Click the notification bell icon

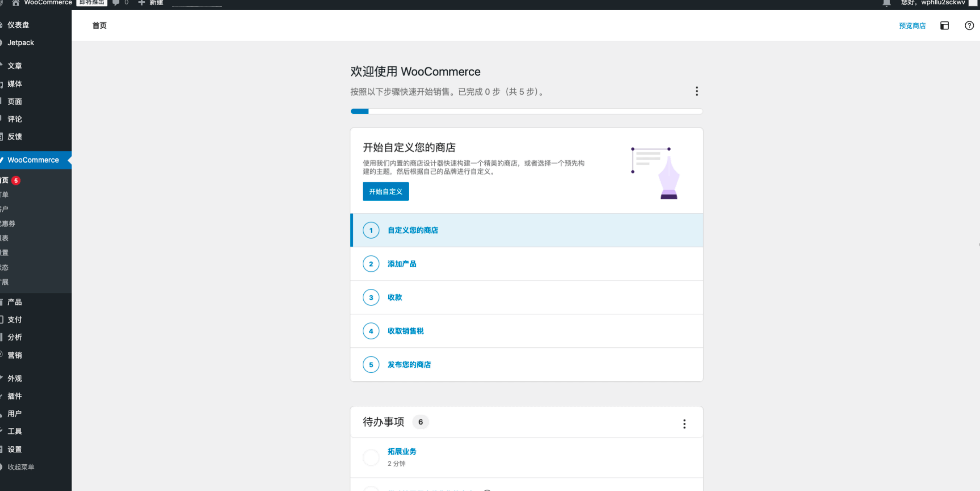click(x=886, y=3)
